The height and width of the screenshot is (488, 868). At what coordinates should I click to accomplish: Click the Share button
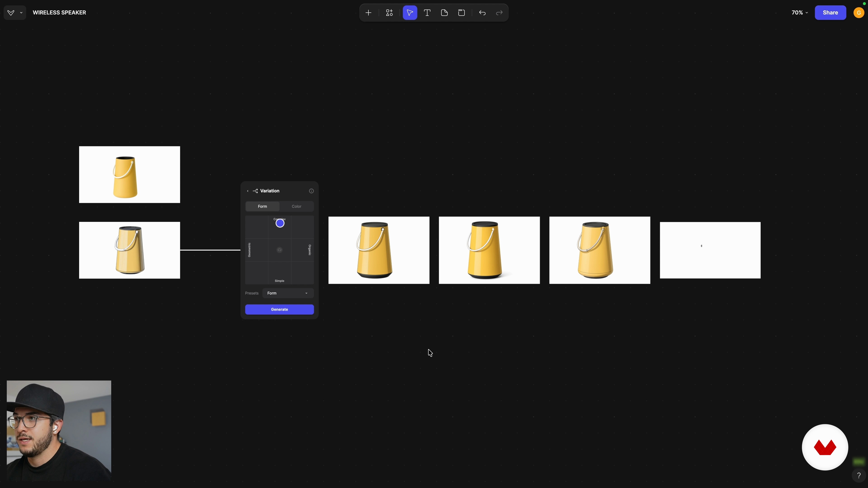[830, 13]
